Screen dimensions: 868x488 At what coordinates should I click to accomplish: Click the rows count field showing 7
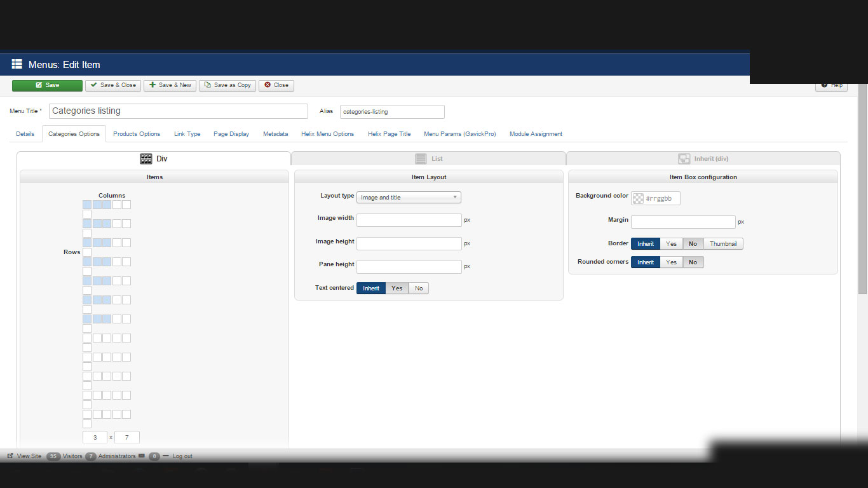point(127,438)
